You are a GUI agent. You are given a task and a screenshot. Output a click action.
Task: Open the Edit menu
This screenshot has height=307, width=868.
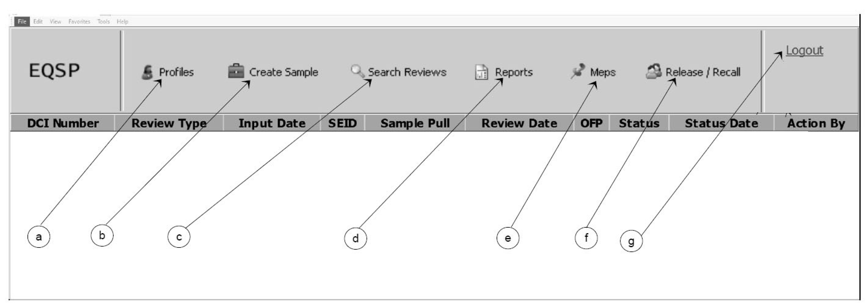click(x=38, y=22)
